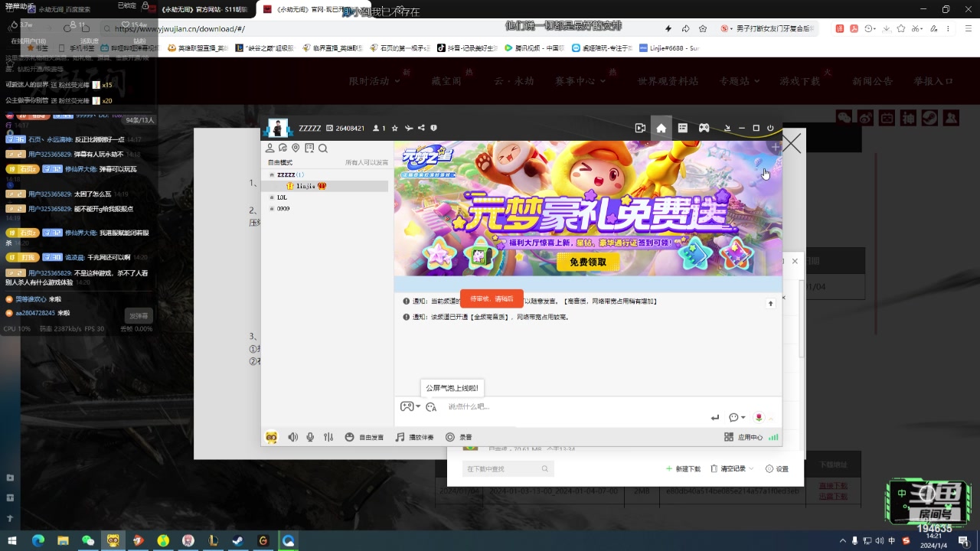Mute the YY speaker output
Screen dimensions: 980x551
point(292,437)
